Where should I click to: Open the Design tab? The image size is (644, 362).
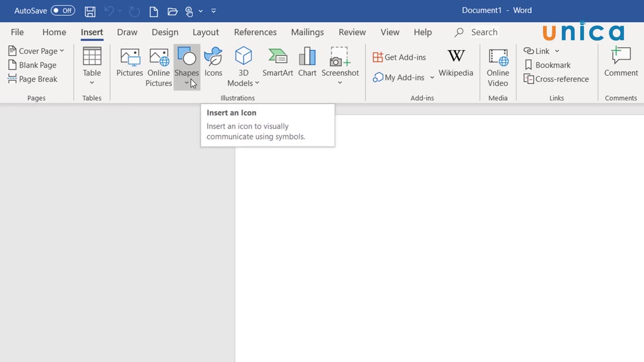tap(165, 32)
